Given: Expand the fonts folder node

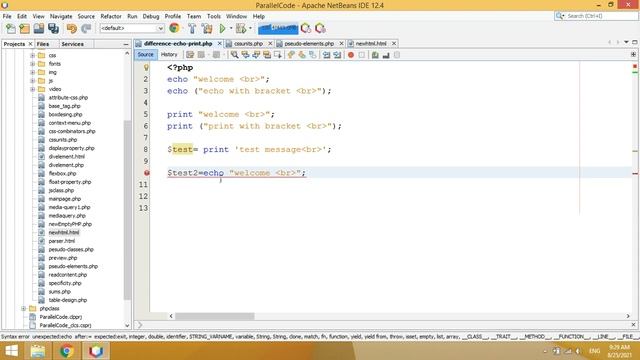Looking at the screenshot, I should tap(33, 64).
